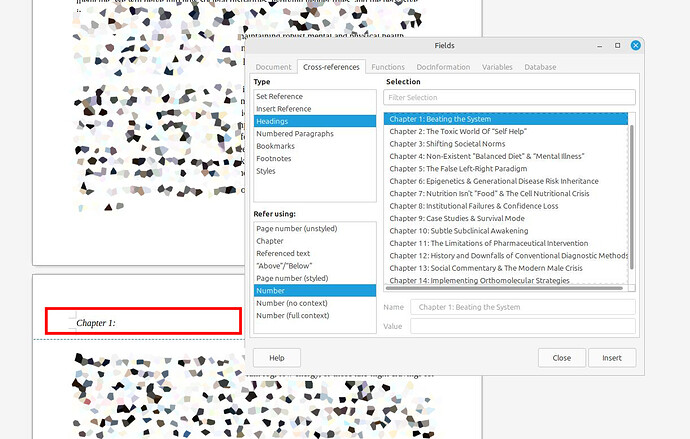
Task: Select Footnotes in the Type list
Action: point(273,158)
